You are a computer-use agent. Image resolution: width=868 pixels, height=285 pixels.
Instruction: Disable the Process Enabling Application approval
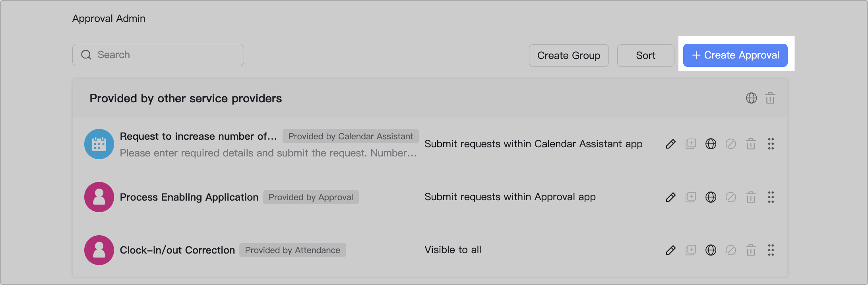(x=731, y=197)
